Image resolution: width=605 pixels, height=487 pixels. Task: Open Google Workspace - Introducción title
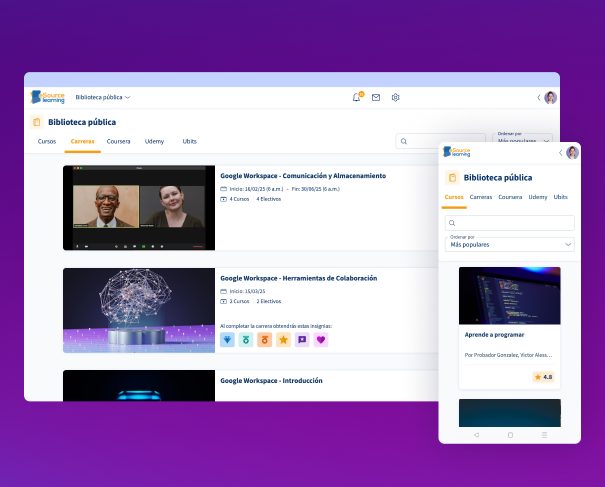click(271, 380)
